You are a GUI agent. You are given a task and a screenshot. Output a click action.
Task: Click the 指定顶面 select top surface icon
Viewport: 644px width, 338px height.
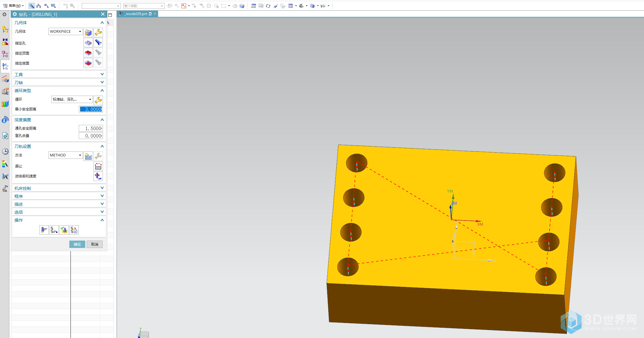coord(88,53)
